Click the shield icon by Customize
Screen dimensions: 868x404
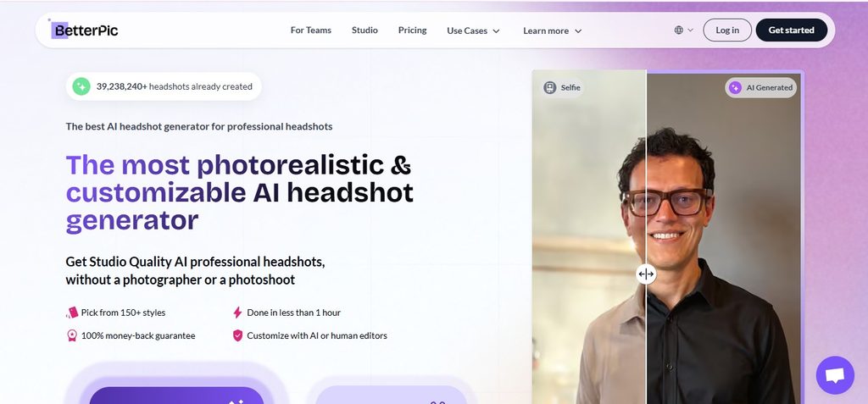tap(237, 335)
